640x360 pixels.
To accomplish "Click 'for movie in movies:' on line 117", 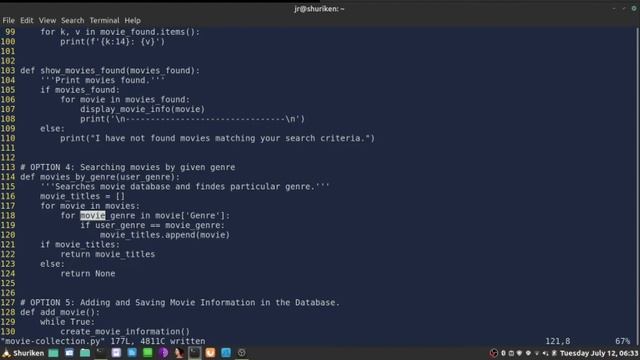I will (90, 206).
